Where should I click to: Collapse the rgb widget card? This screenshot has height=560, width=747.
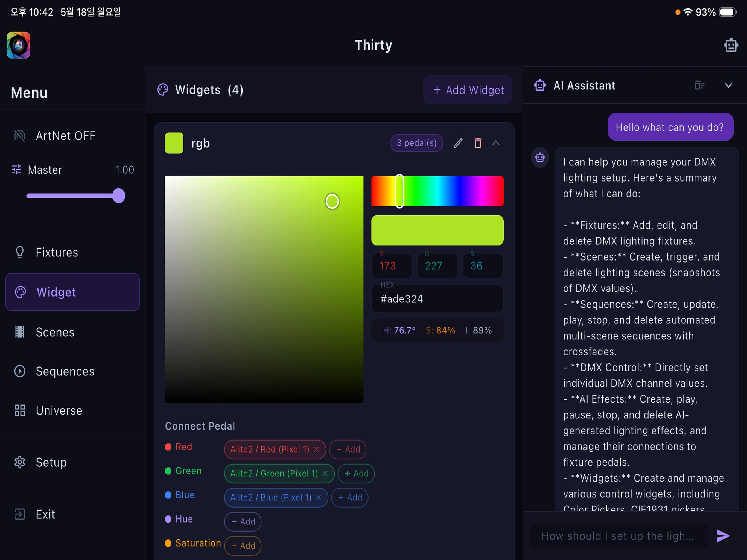pos(496,143)
